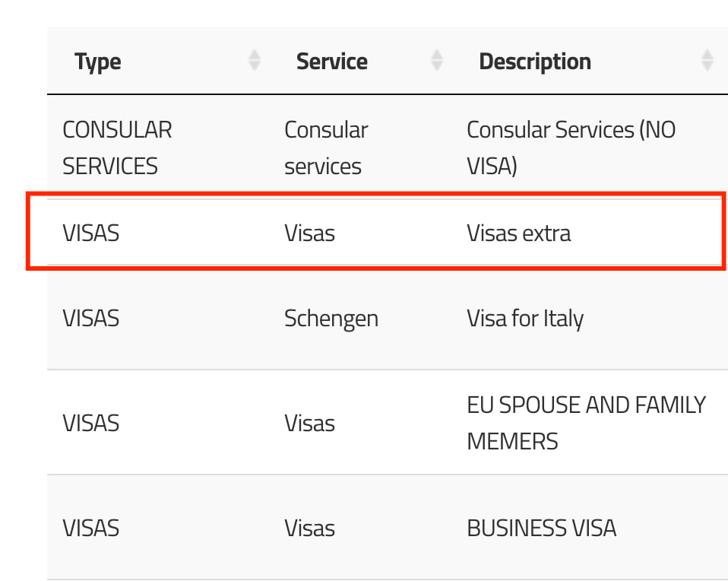
Task: Click the 'Consular services' service cell
Action: (326, 148)
